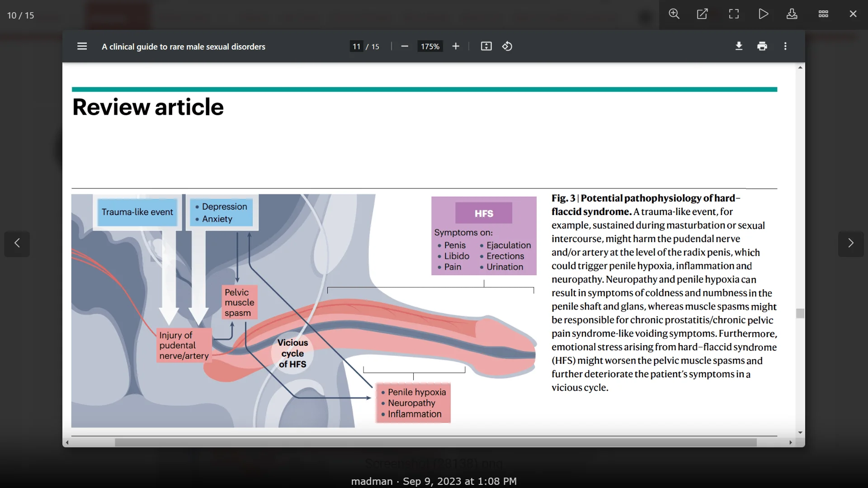Start the slideshow play button
Image resolution: width=868 pixels, height=488 pixels.
(763, 14)
